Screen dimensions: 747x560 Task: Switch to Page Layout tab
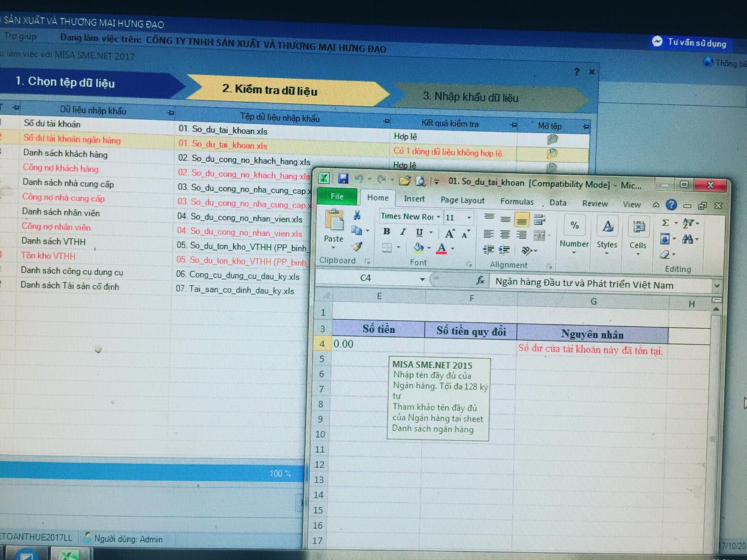[462, 200]
